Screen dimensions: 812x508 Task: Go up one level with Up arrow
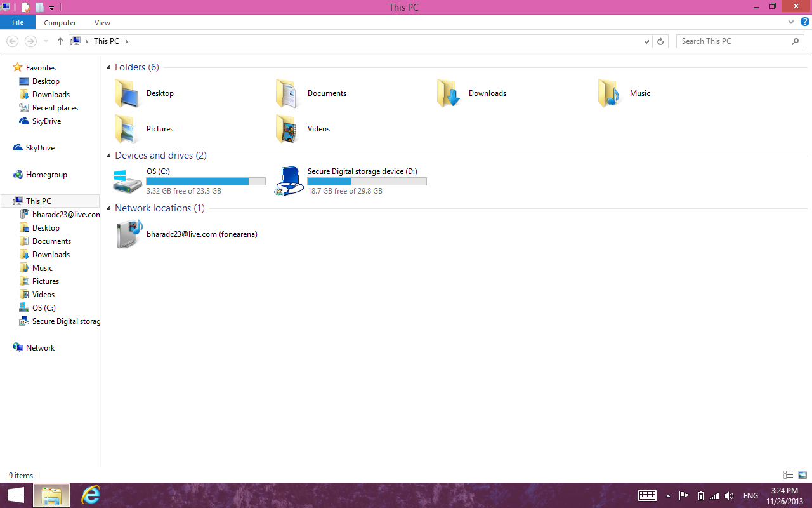tap(60, 41)
